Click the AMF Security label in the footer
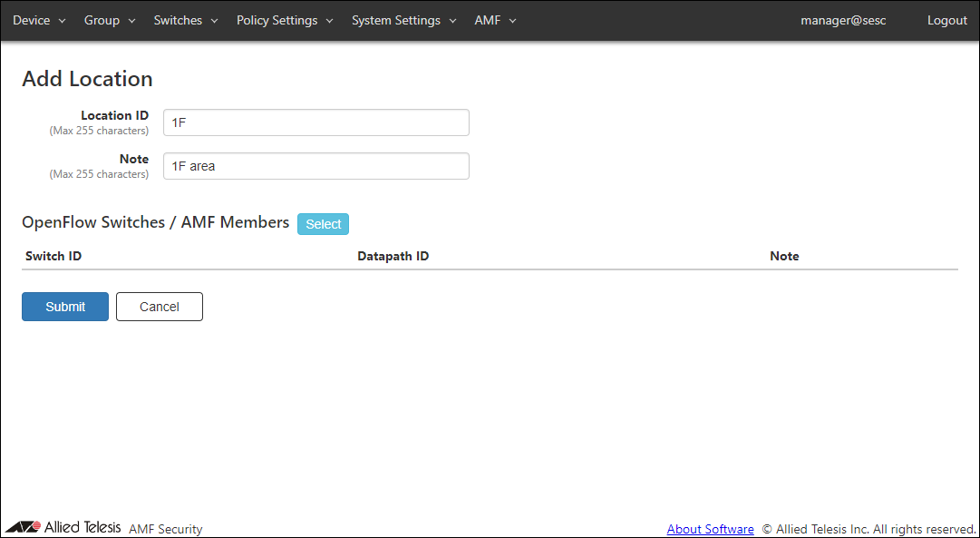 click(x=166, y=529)
